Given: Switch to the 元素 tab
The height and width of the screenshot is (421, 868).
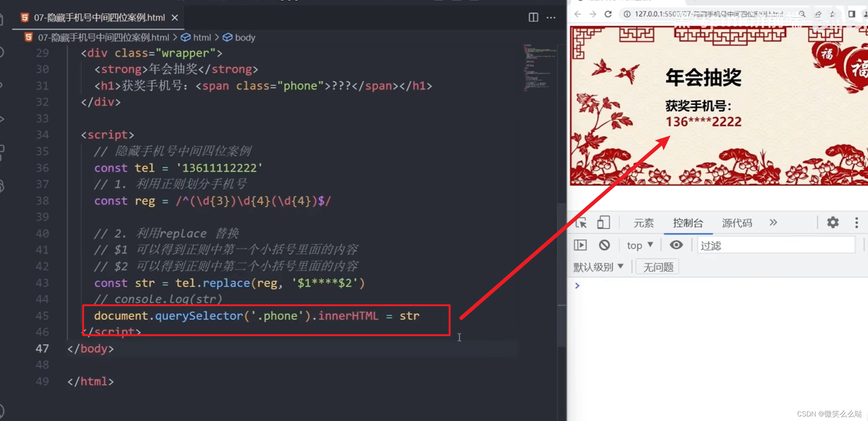Looking at the screenshot, I should pos(644,223).
